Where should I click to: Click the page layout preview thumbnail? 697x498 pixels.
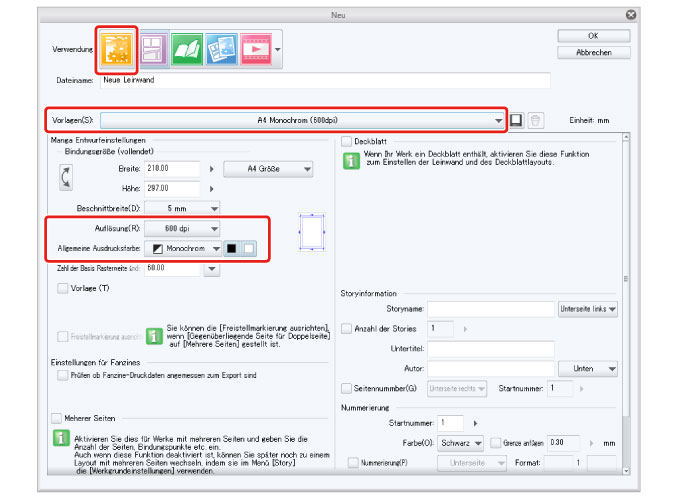point(312,232)
